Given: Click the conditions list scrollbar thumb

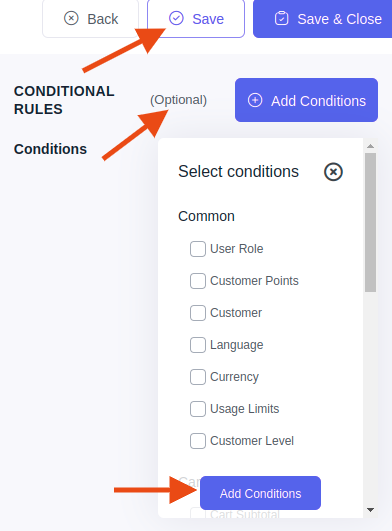Looking at the screenshot, I should point(370,222).
